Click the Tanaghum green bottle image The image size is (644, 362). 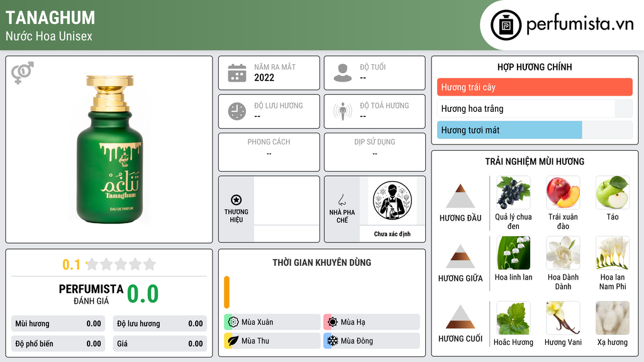click(110, 150)
